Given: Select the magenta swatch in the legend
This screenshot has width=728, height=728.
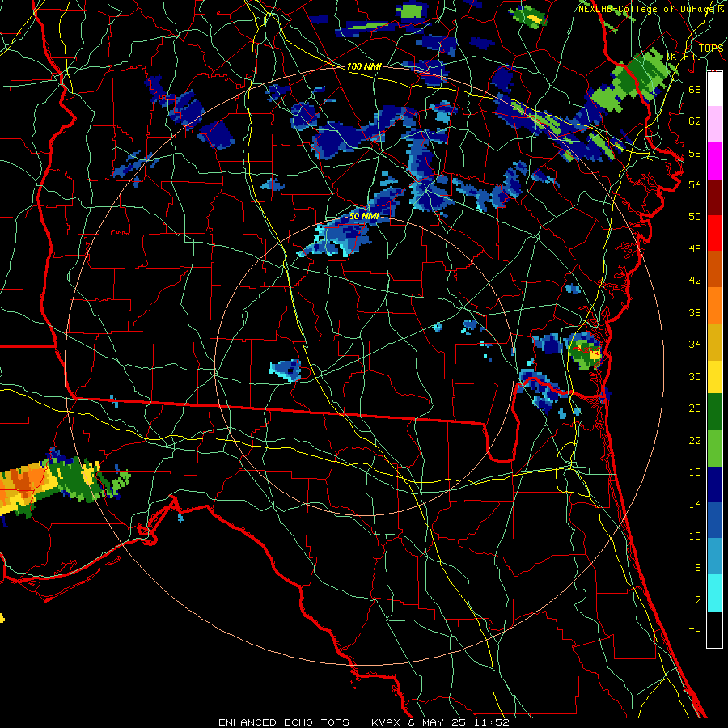Looking at the screenshot, I should [714, 161].
